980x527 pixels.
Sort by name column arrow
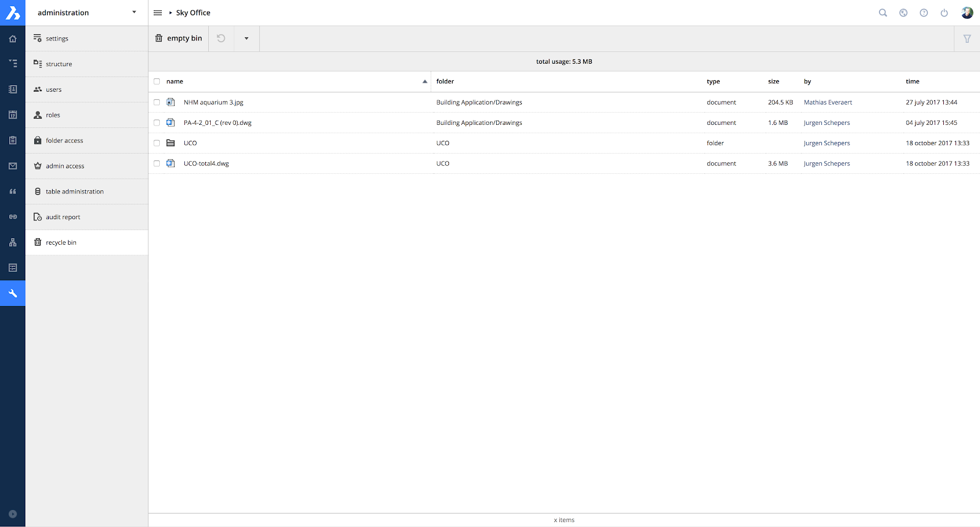point(424,81)
